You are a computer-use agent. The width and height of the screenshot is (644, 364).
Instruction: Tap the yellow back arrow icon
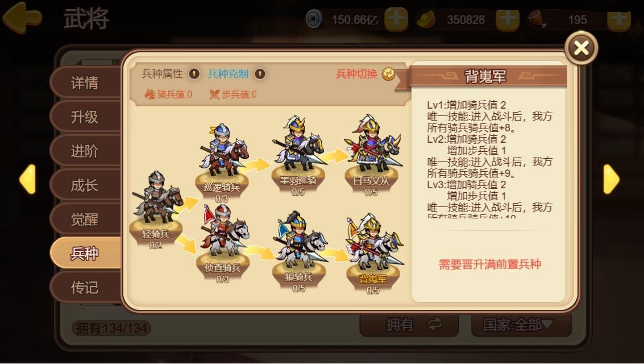22,18
